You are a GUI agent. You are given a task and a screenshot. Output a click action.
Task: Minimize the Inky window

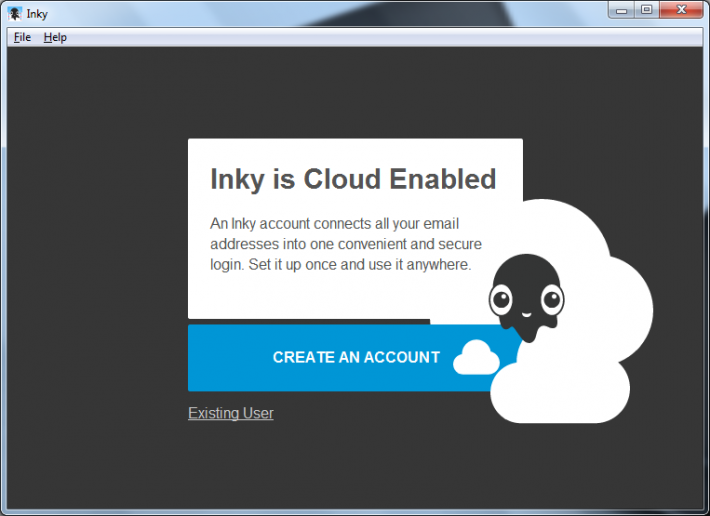621,10
